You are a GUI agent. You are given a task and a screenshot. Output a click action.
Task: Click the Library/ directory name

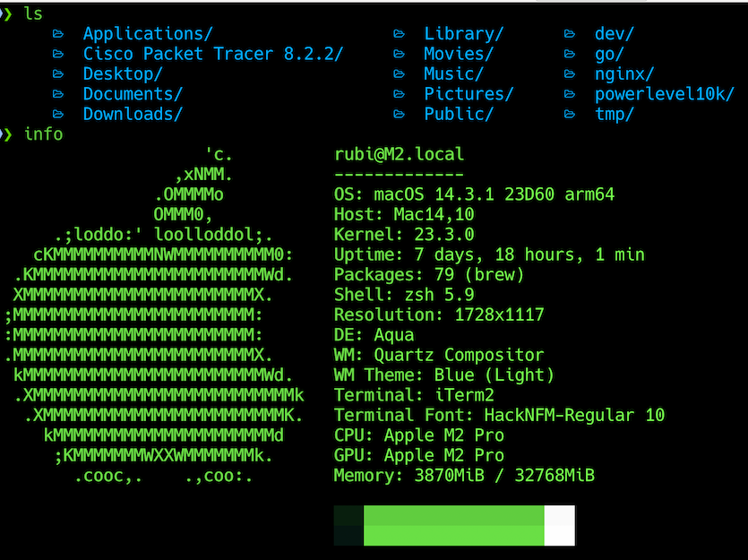click(464, 34)
